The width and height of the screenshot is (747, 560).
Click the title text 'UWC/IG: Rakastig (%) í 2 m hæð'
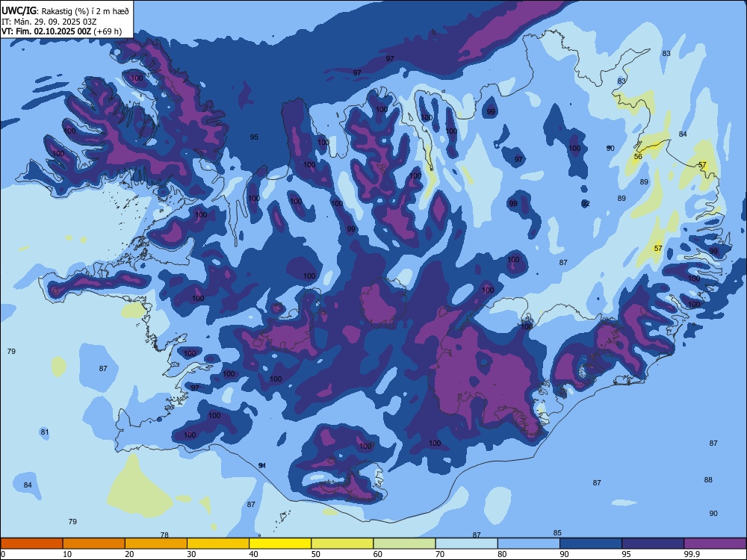65,10
